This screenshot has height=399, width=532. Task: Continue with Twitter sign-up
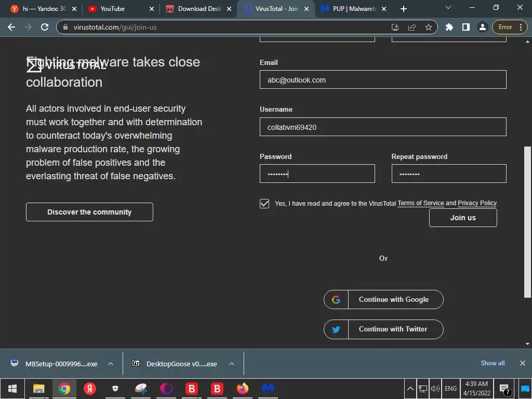[383, 329]
